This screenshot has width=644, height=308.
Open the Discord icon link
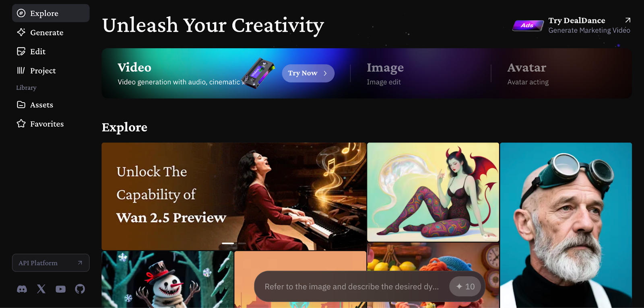tap(22, 289)
